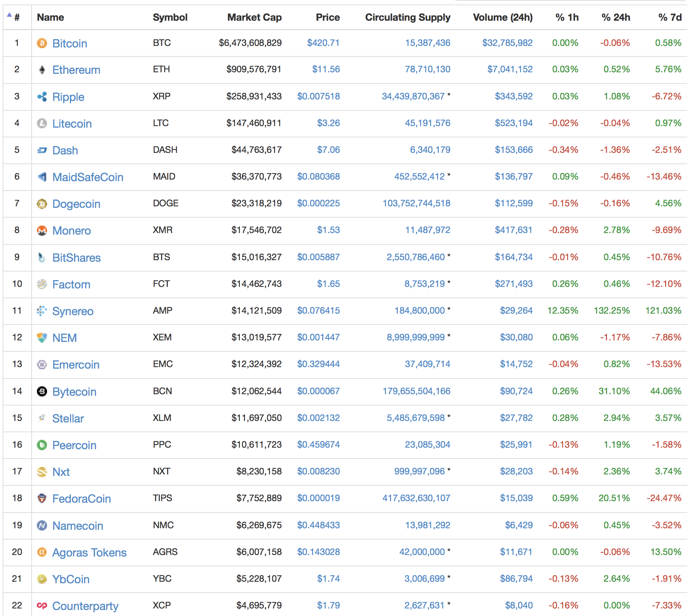Click YbCoin volume $86,794
The height and width of the screenshot is (616, 691).
click(x=516, y=578)
